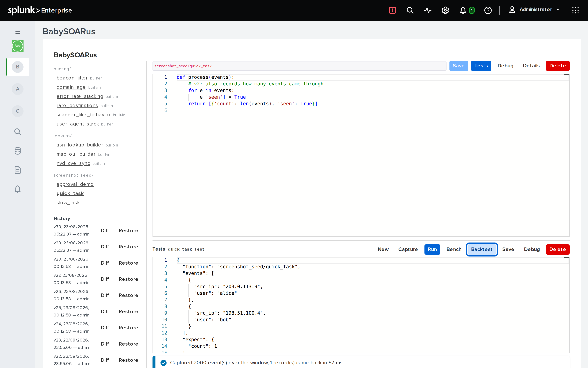The width and height of the screenshot is (588, 368).
Task: Open the rare_destinations function
Action: 77,106
